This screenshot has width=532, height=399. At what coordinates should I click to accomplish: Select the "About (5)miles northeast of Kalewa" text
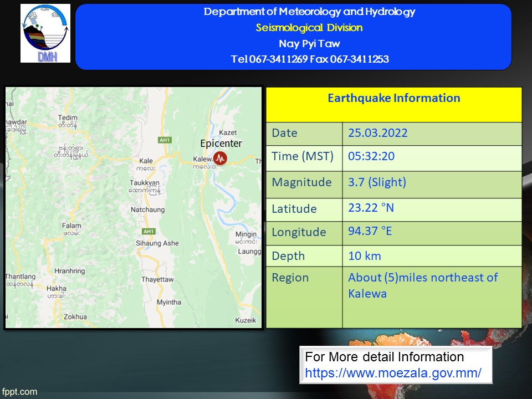(x=423, y=285)
